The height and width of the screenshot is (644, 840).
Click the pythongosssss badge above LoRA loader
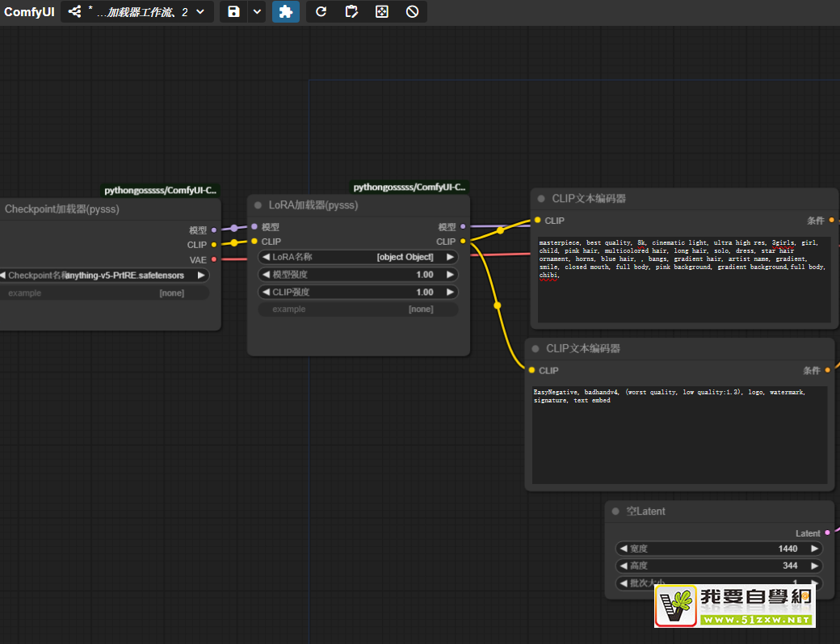[x=409, y=187]
